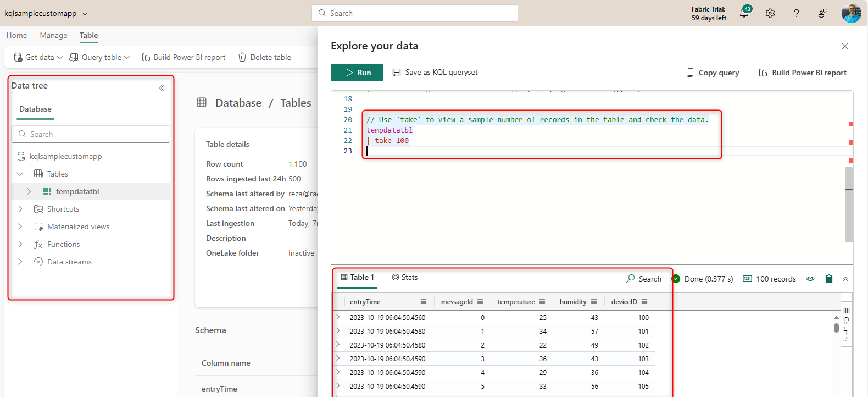Toggle the eye visibility icon in results
This screenshot has height=397, width=868.
810,279
